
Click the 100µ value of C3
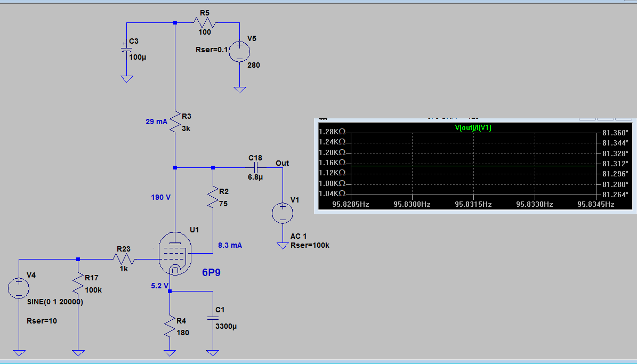tap(138, 57)
